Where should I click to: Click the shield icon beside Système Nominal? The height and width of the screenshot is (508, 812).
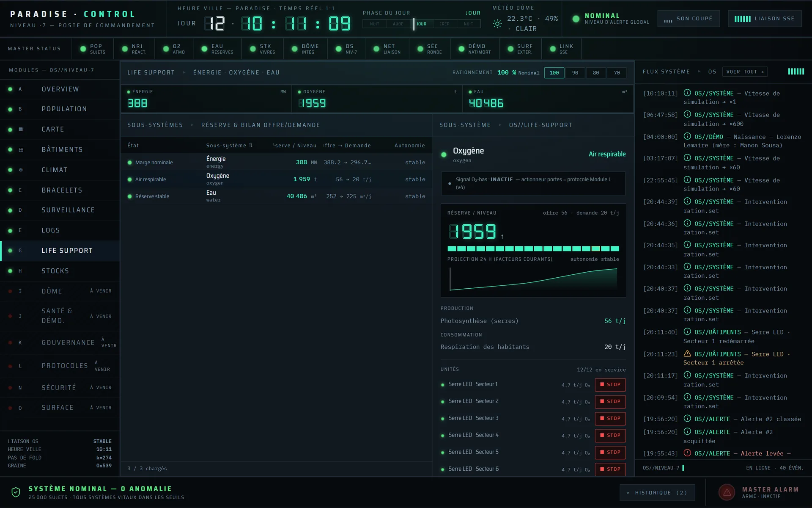pyautogui.click(x=16, y=492)
